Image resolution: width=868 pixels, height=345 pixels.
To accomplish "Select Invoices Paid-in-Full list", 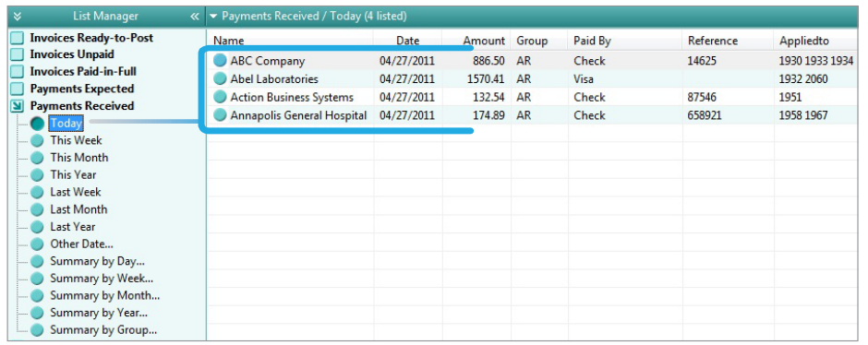I will 83,72.
